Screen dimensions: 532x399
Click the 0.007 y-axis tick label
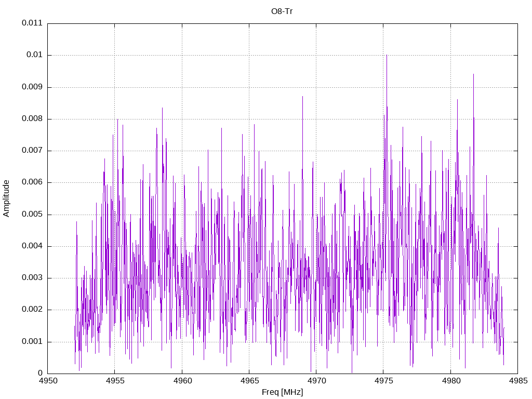(32, 150)
